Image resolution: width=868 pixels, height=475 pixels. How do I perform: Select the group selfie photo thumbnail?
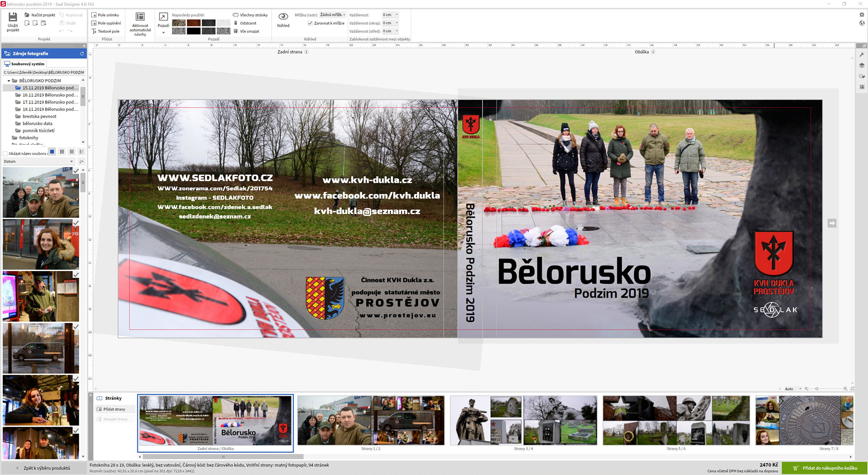(x=41, y=192)
